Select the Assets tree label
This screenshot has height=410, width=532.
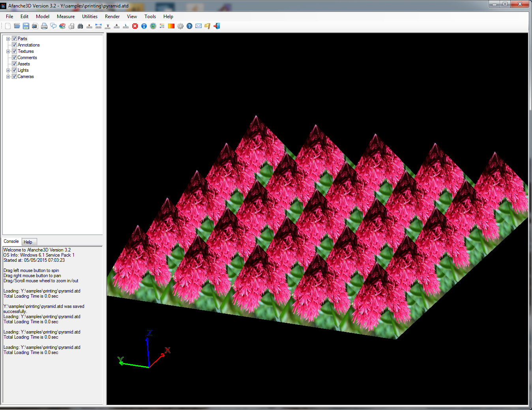tap(24, 64)
